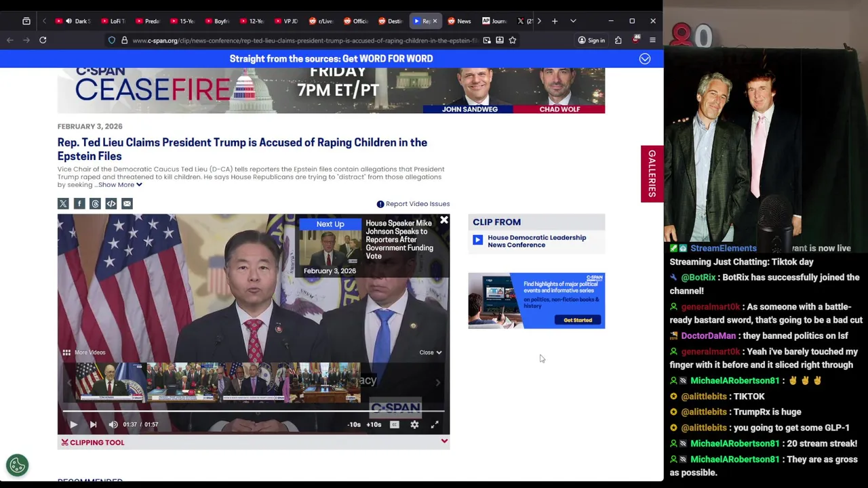Open the Firefox hamburger menu

tap(652, 40)
